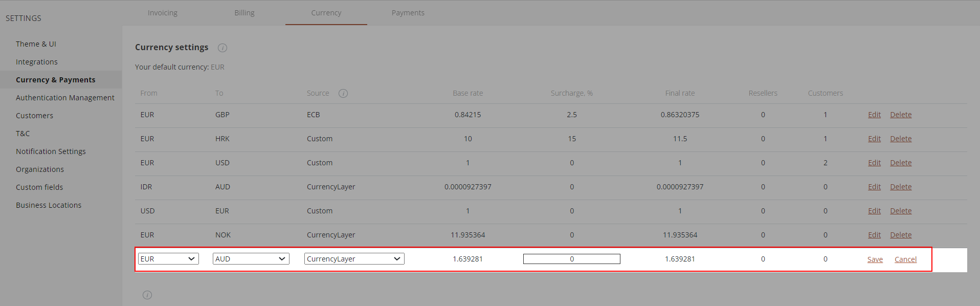Click the ECB source cell
980x306 pixels.
coord(313,115)
